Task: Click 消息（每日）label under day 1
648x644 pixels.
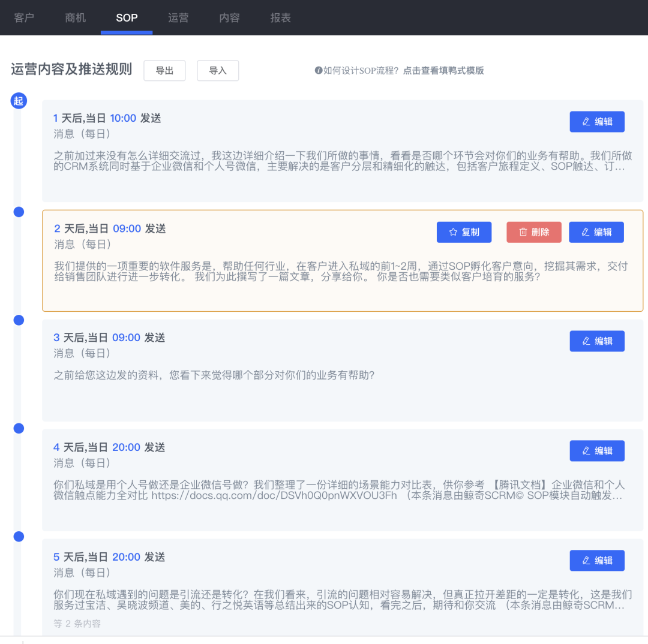Action: click(82, 134)
